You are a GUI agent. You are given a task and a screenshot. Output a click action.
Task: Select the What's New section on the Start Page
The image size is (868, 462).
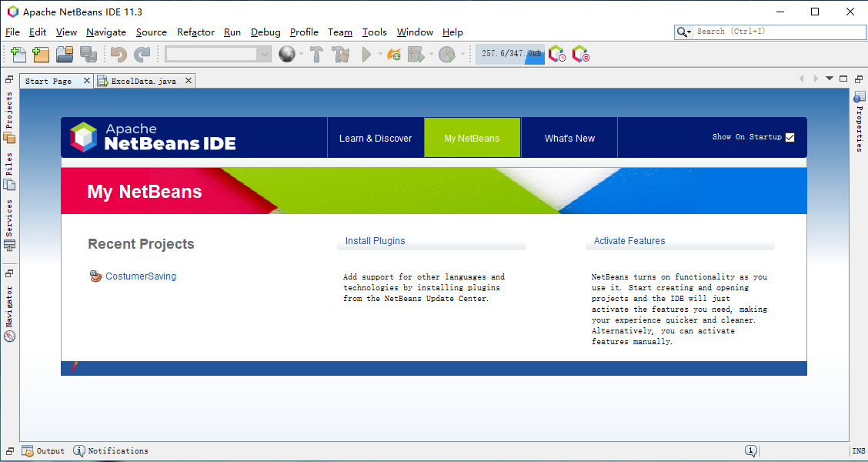click(x=569, y=137)
